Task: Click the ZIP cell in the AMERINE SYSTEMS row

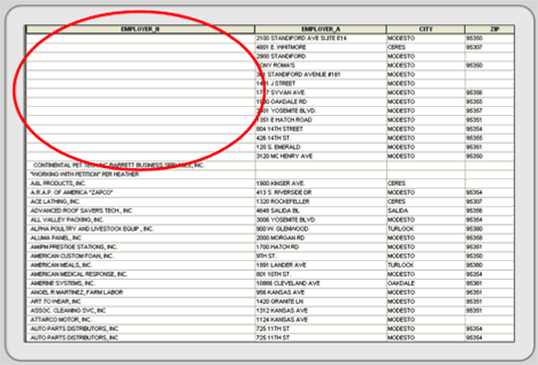Action: [490, 284]
